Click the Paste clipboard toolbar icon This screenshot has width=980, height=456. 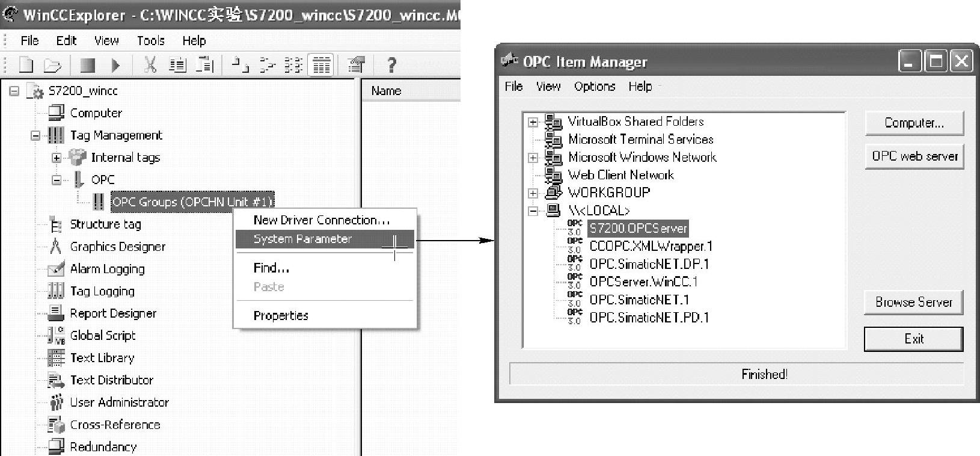[x=205, y=65]
